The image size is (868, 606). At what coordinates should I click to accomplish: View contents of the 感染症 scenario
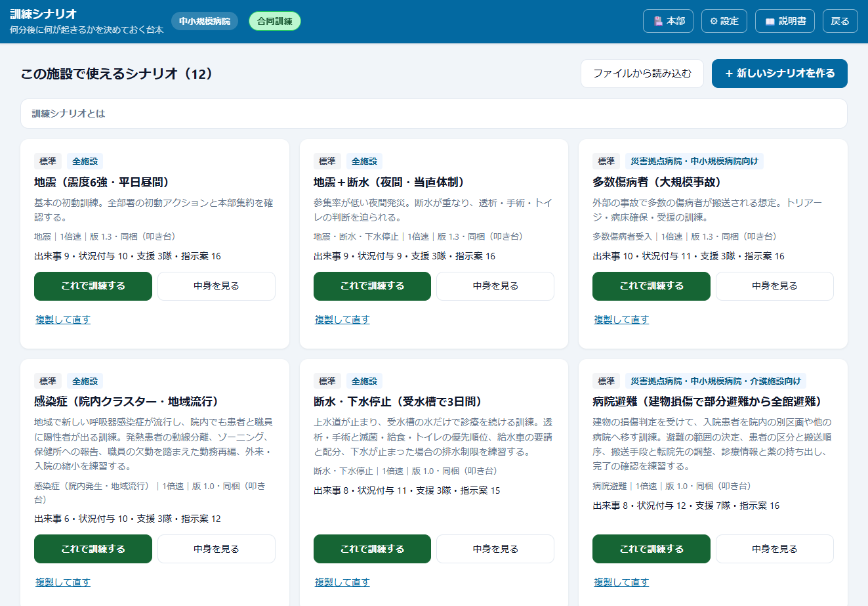pyautogui.click(x=217, y=549)
